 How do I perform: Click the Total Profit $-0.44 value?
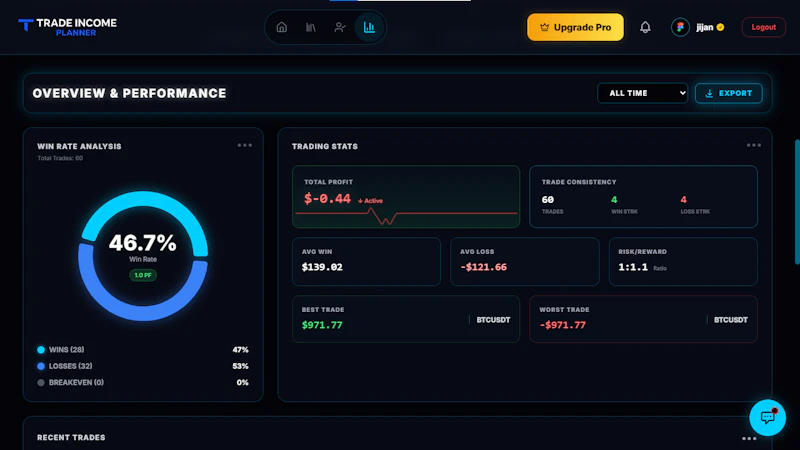[327, 198]
